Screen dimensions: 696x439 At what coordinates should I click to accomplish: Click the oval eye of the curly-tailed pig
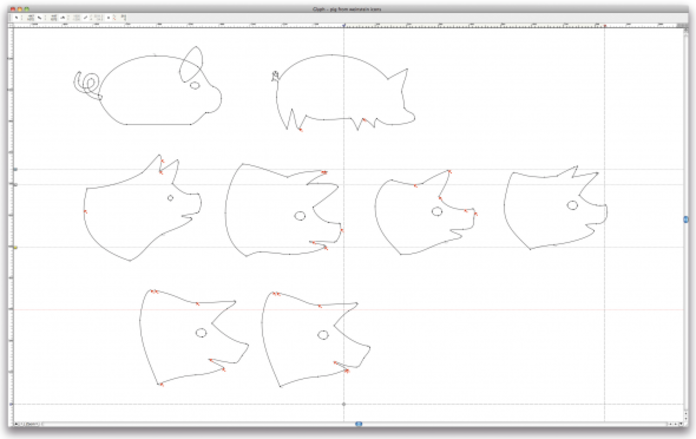pyautogui.click(x=195, y=85)
